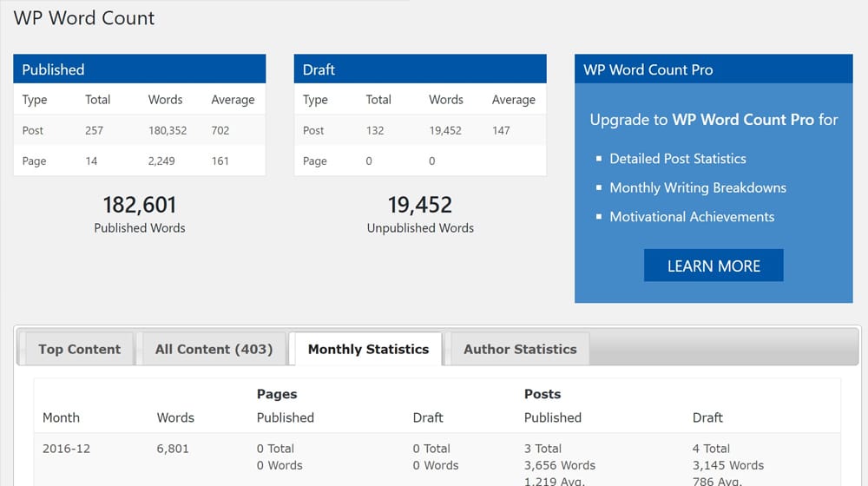Click Detailed Post Statistics bullet
The image size is (868, 486).
pyautogui.click(x=678, y=159)
